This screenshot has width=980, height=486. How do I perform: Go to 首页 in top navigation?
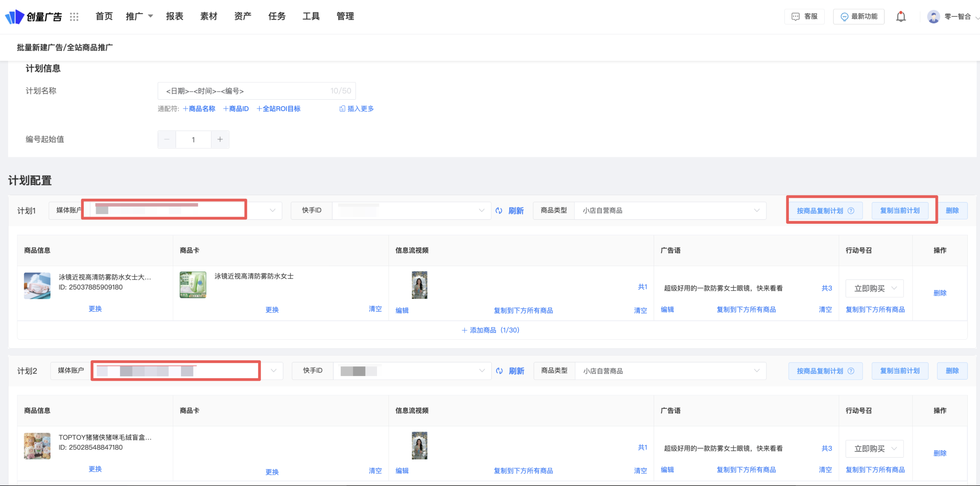[104, 16]
